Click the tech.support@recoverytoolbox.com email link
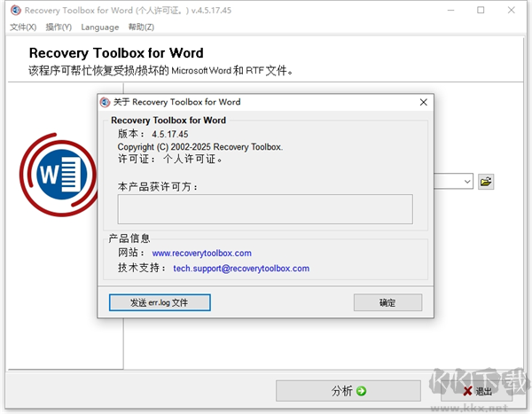532x414 pixels. (241, 268)
